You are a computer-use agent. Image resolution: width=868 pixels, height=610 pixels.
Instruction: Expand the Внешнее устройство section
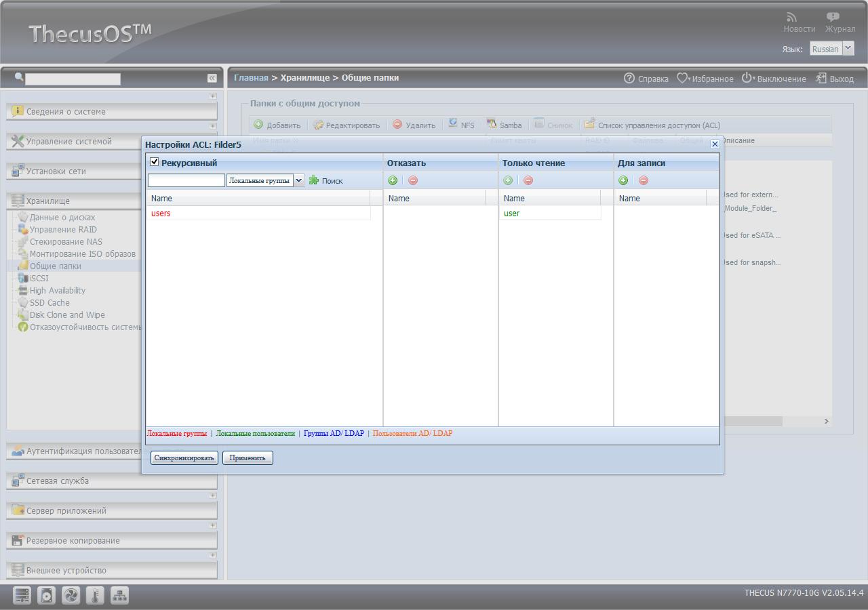112,571
